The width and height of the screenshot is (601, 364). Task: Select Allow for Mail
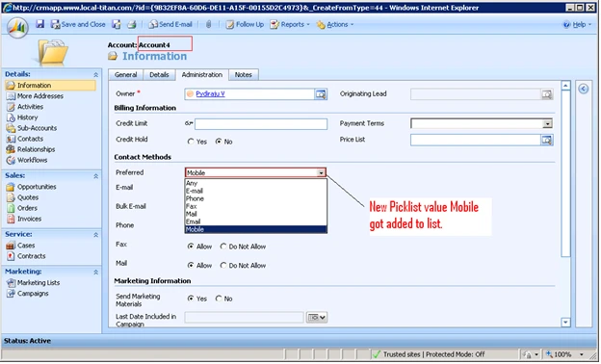click(191, 266)
